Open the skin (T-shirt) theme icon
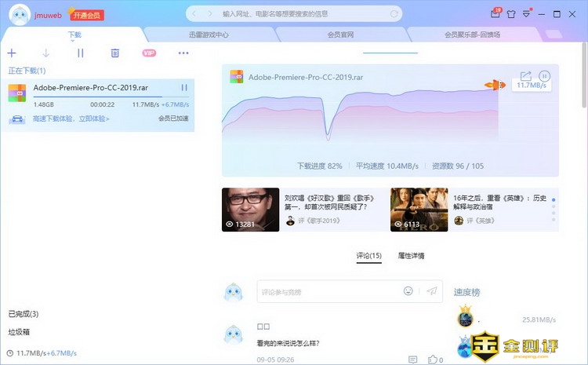Screen dimensions: 588x365 pos(512,13)
